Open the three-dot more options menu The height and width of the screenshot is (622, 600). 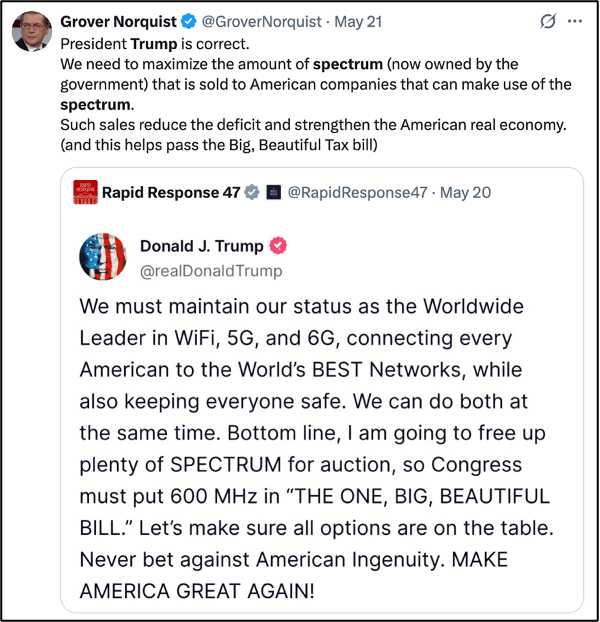pos(574,21)
